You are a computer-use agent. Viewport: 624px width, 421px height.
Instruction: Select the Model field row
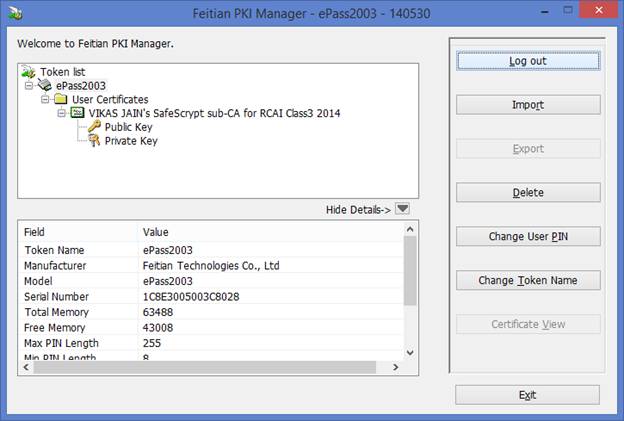coord(211,281)
